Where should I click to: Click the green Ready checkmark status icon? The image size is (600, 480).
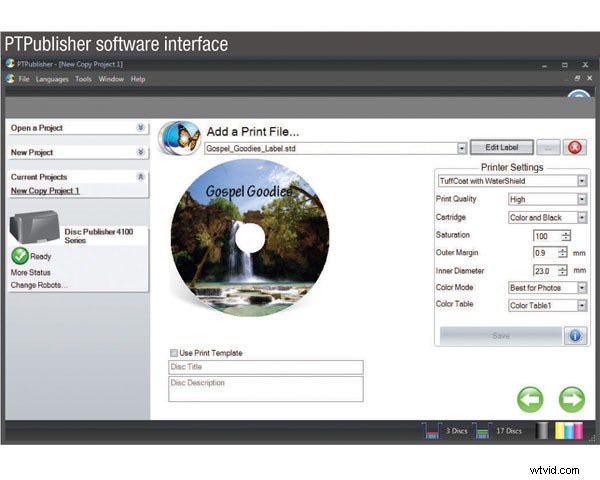[x=19, y=256]
